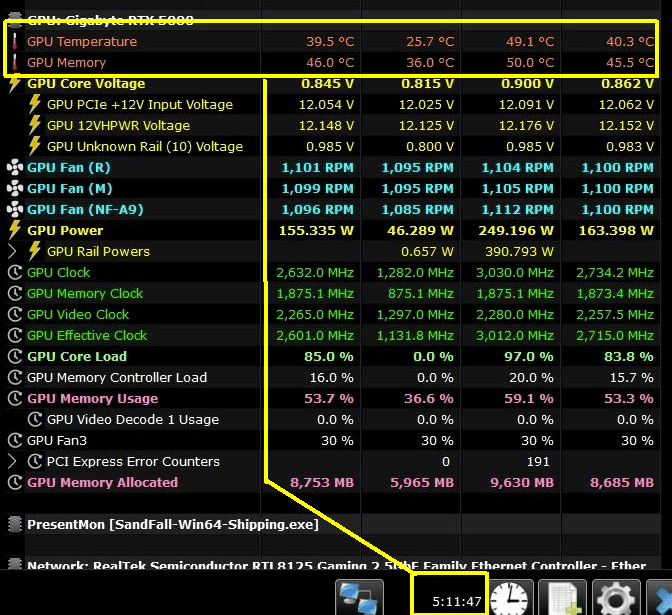The height and width of the screenshot is (615, 672).
Task: Open the remote network monitoring computers icon
Action: [x=359, y=597]
